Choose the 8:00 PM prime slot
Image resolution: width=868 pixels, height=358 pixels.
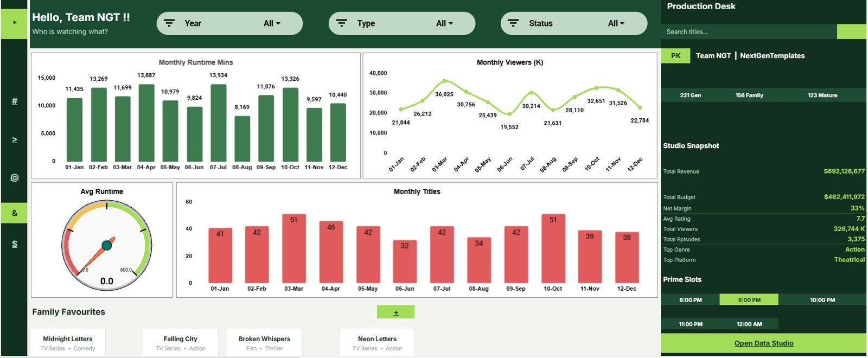(x=690, y=300)
